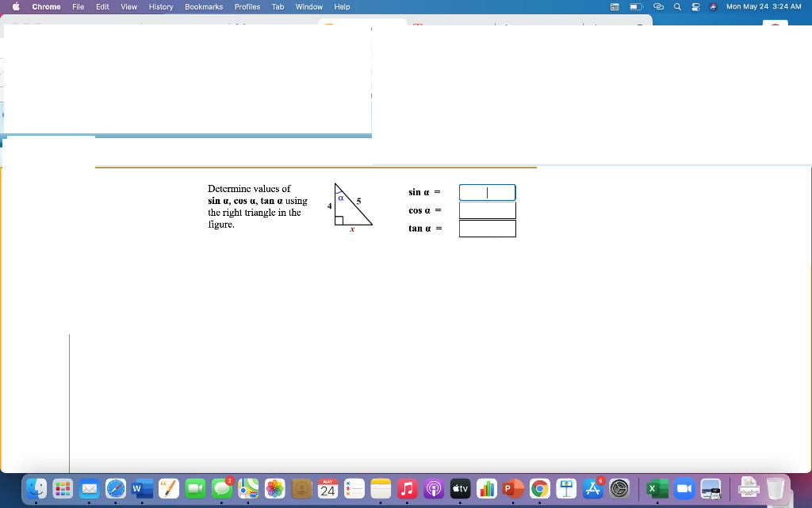812x508 pixels.
Task: Open Google Chrome from the Dock
Action: pos(540,488)
